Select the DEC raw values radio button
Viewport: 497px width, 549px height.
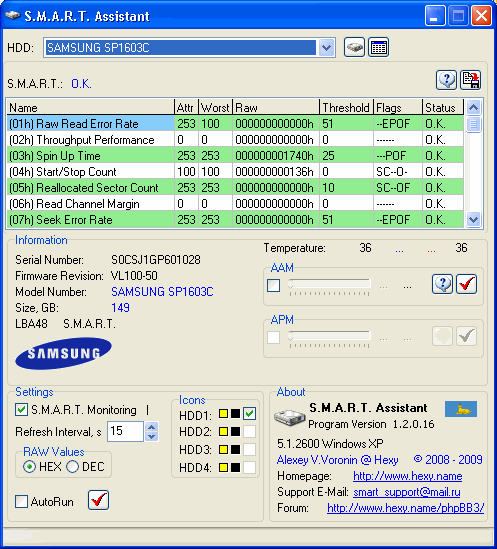click(x=72, y=467)
